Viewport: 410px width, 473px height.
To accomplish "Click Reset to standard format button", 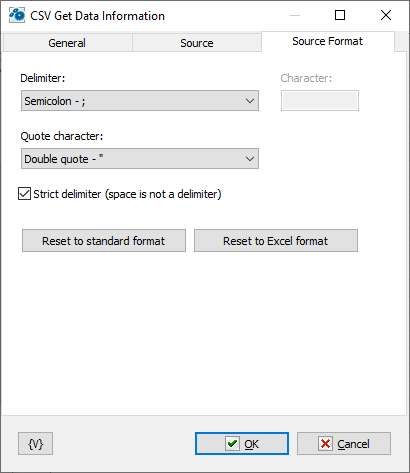I will [104, 241].
